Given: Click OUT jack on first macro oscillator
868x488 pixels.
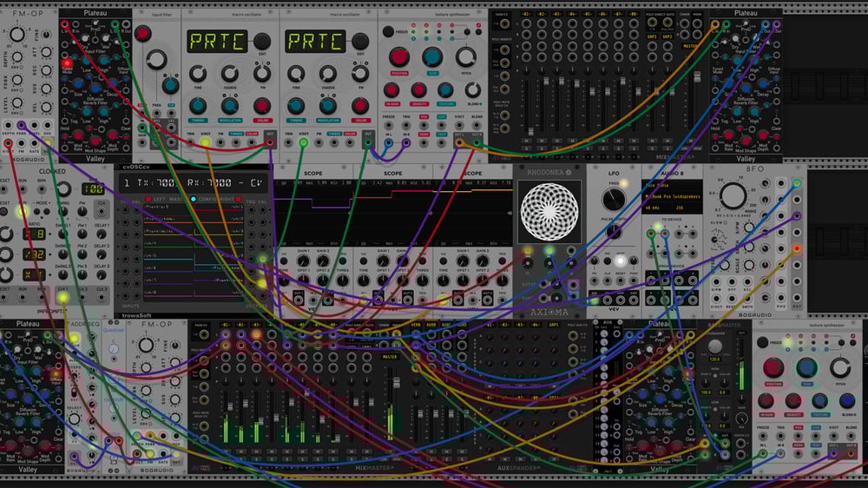Looking at the screenshot, I should [x=270, y=143].
